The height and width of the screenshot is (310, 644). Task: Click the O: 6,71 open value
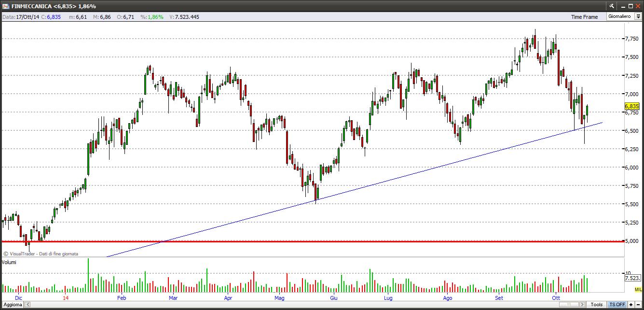pos(125,17)
